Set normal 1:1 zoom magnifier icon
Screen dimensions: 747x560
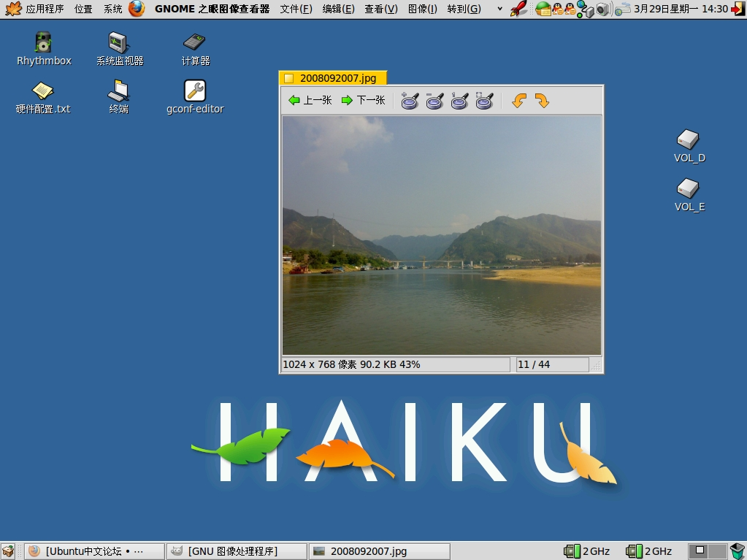(459, 101)
